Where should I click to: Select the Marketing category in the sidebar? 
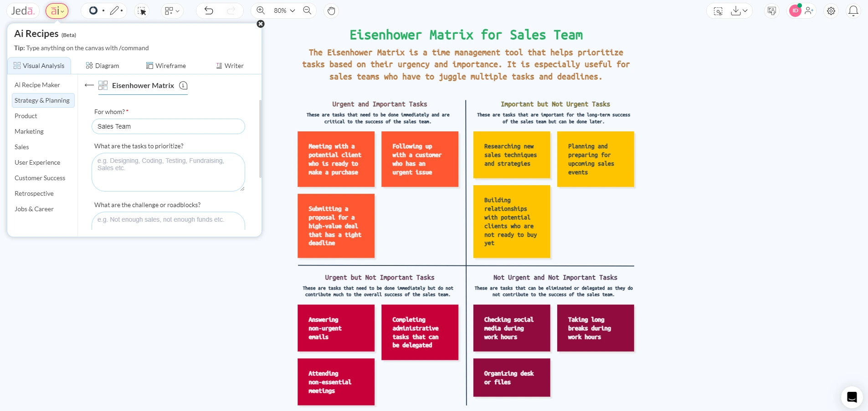29,131
